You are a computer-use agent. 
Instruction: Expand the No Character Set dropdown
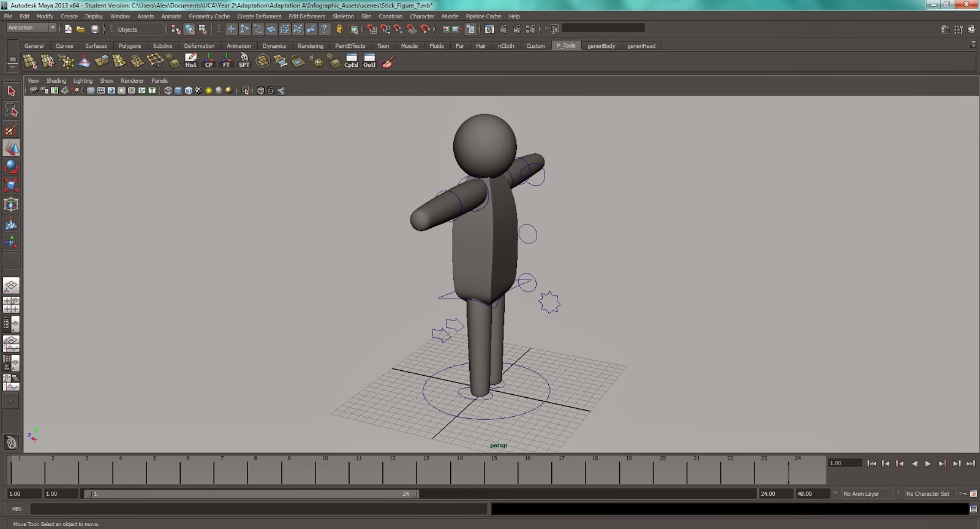pyautogui.click(x=927, y=493)
